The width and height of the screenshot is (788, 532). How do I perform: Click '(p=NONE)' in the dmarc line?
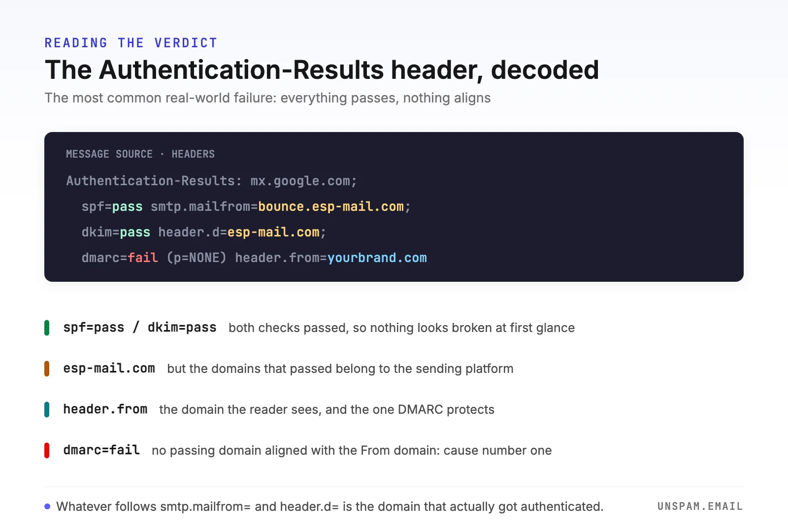[197, 258]
